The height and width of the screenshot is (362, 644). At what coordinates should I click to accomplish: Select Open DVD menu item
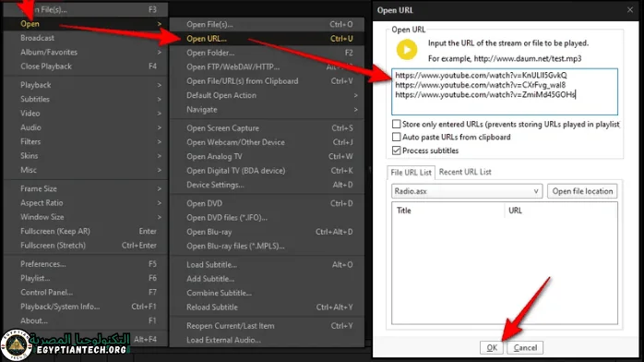[267, 203]
